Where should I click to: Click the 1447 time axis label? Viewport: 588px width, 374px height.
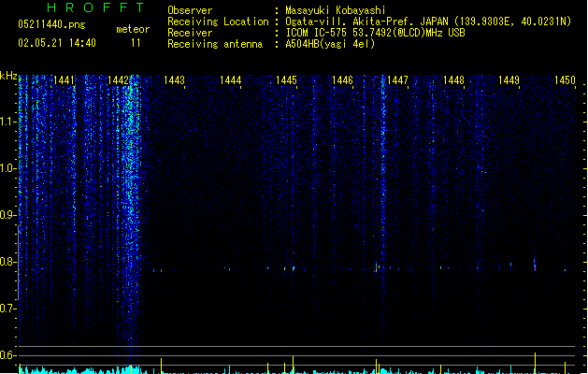pos(397,80)
